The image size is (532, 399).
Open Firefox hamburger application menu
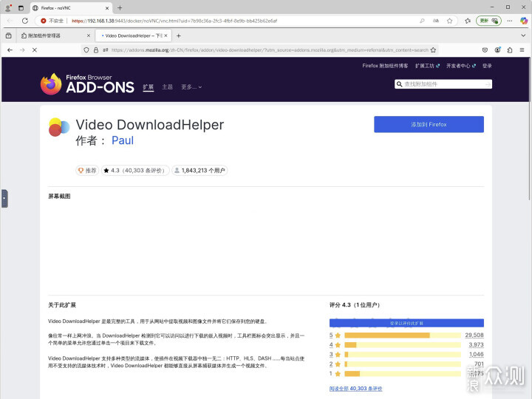click(x=522, y=50)
